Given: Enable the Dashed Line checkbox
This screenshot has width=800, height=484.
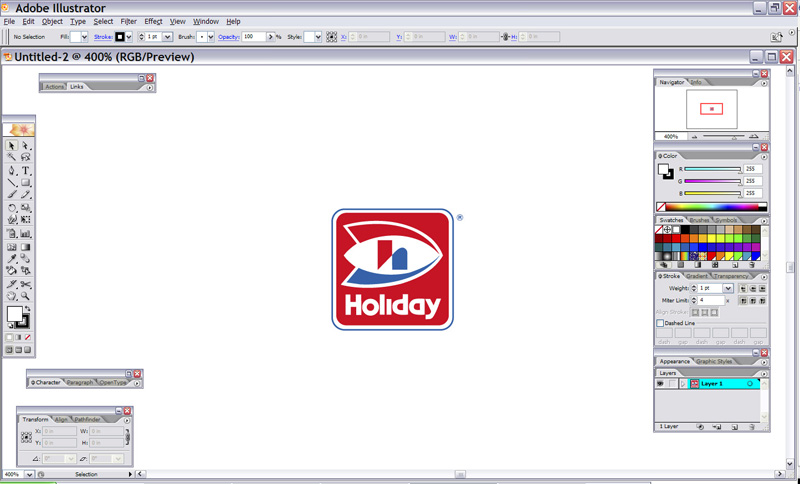Looking at the screenshot, I should point(660,323).
